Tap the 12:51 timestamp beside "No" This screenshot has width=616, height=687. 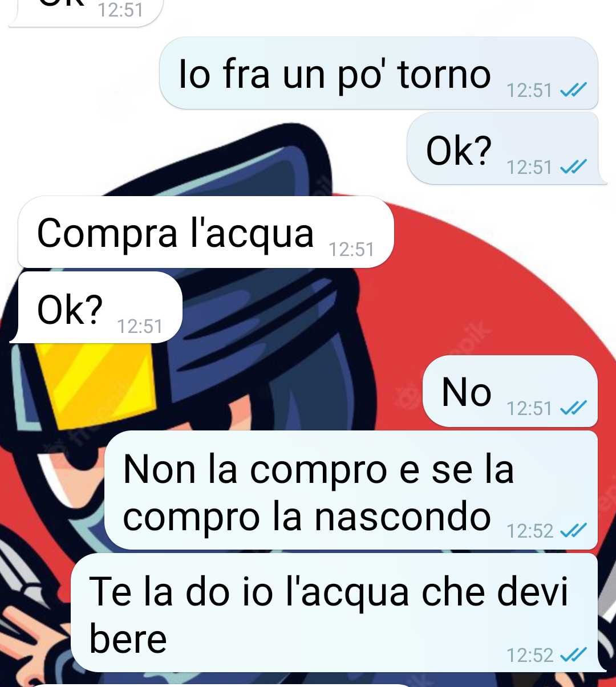click(530, 408)
